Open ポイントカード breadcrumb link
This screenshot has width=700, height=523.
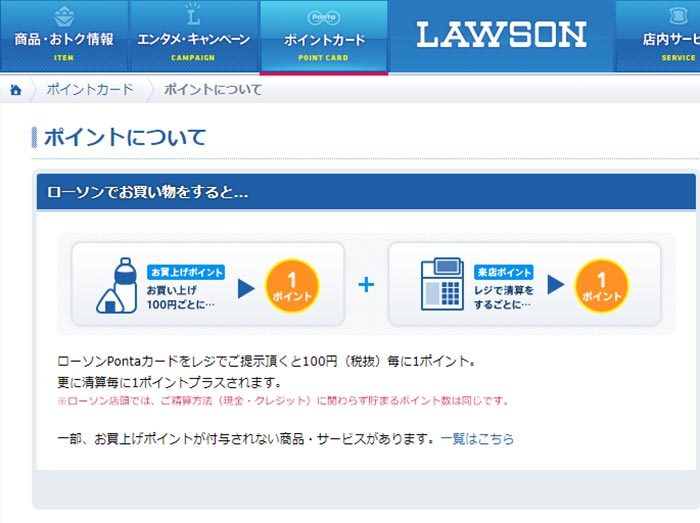tap(90, 89)
